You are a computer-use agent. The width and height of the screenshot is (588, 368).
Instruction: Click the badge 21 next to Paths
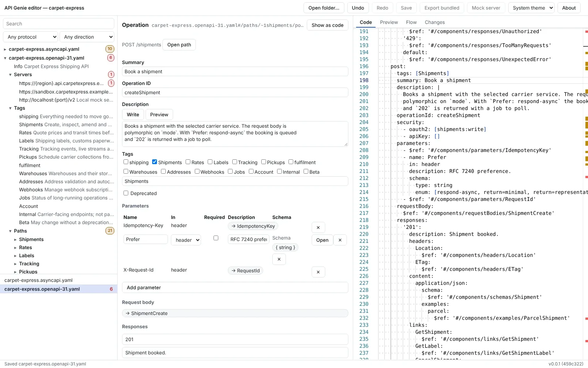pos(110,231)
